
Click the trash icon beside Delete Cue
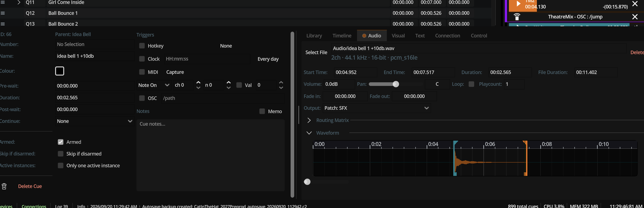point(4,186)
